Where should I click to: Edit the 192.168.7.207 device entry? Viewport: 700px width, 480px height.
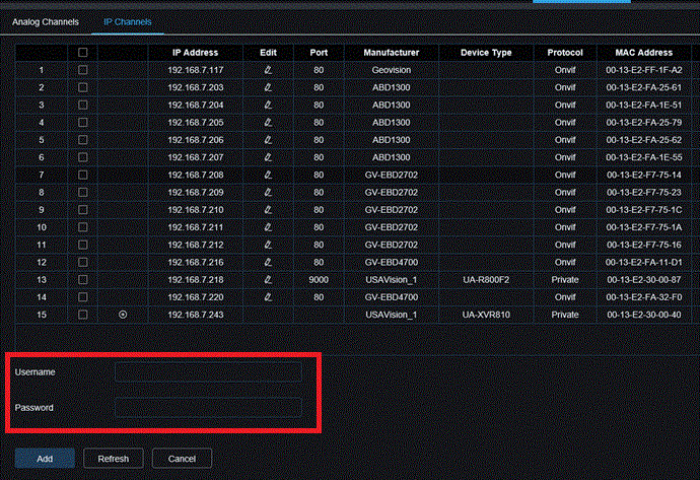(268, 157)
